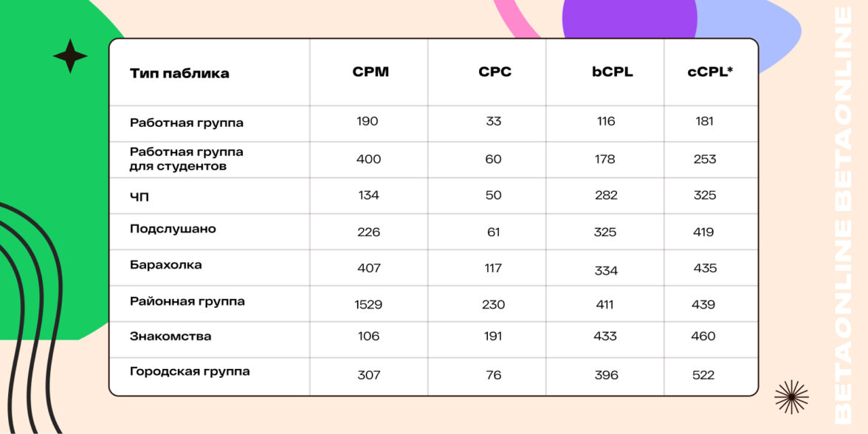The image size is (868, 434).
Task: Click the "Городская группа" row label
Action: [x=190, y=371]
